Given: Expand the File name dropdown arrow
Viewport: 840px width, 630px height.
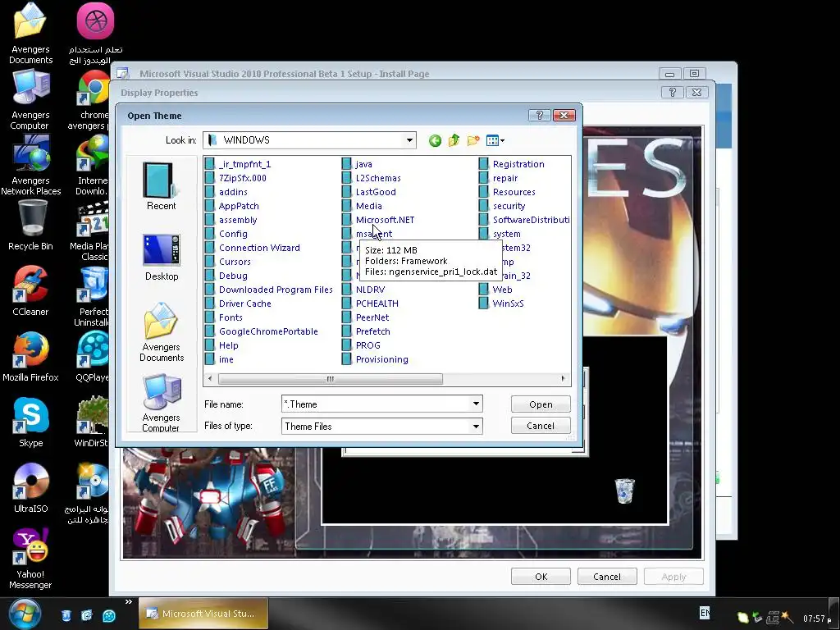Looking at the screenshot, I should pyautogui.click(x=476, y=404).
